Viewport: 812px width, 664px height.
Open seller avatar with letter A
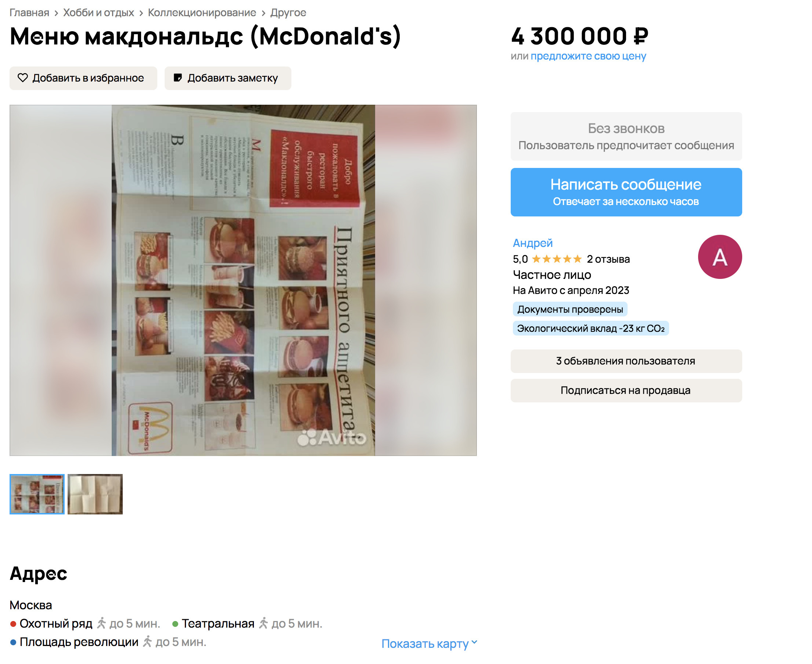point(720,257)
